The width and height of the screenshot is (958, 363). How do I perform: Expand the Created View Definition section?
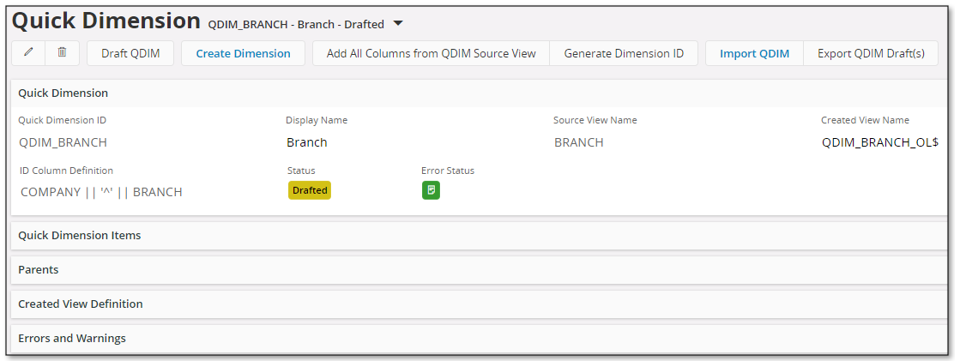pos(480,304)
